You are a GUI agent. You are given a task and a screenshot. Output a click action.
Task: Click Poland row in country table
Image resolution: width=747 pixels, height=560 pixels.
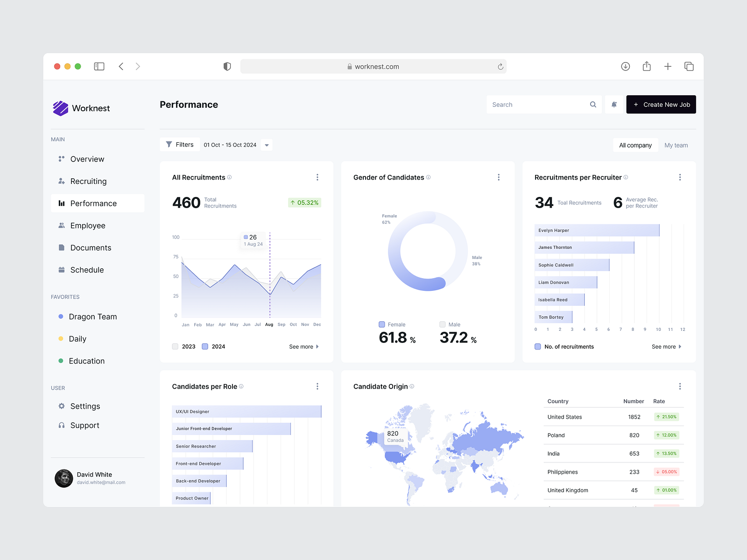click(613, 435)
